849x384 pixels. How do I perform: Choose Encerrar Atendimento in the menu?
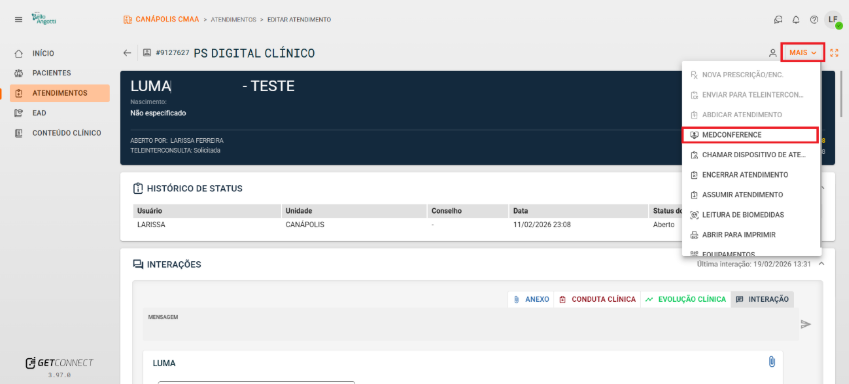pyautogui.click(x=751, y=175)
